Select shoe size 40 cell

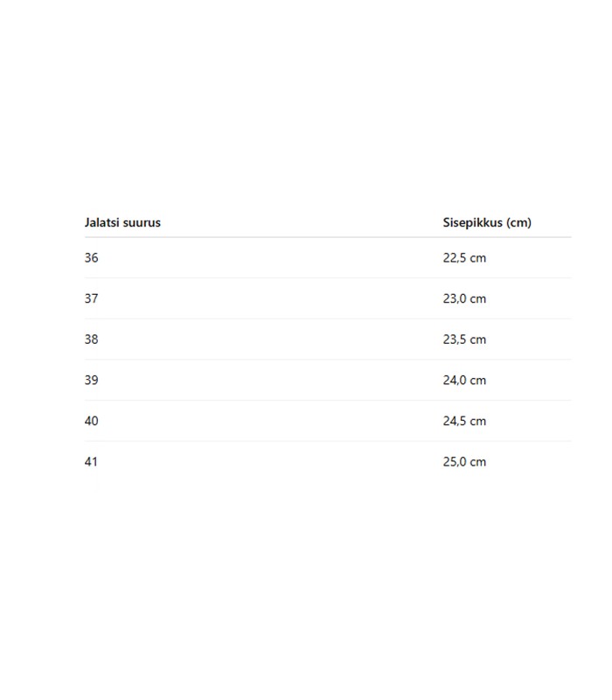[x=92, y=421]
